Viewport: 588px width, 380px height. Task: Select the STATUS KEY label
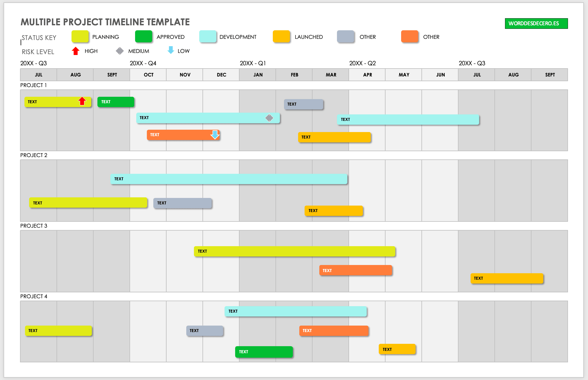coord(39,38)
